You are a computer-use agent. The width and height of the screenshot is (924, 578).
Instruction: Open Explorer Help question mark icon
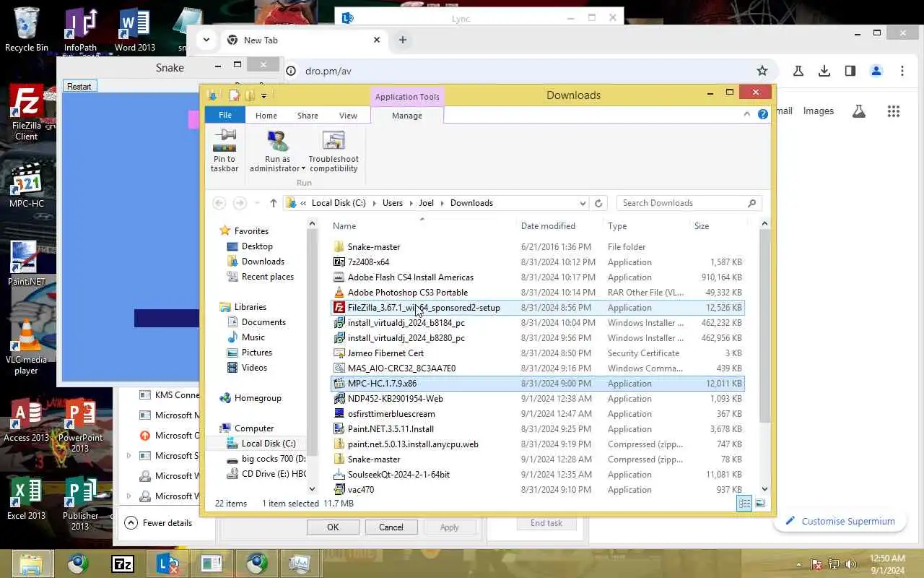tap(763, 114)
